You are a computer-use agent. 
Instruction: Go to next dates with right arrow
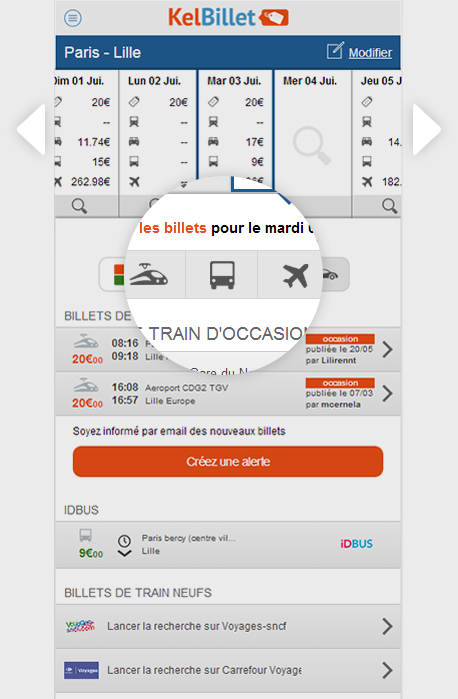click(x=427, y=129)
